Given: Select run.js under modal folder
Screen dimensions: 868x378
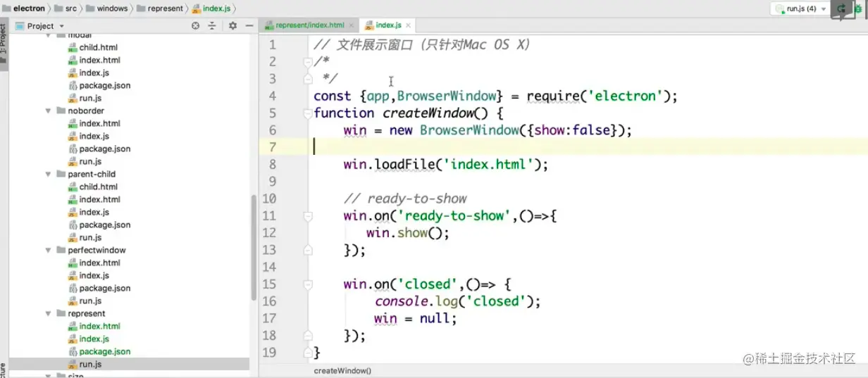Looking at the screenshot, I should pos(90,99).
